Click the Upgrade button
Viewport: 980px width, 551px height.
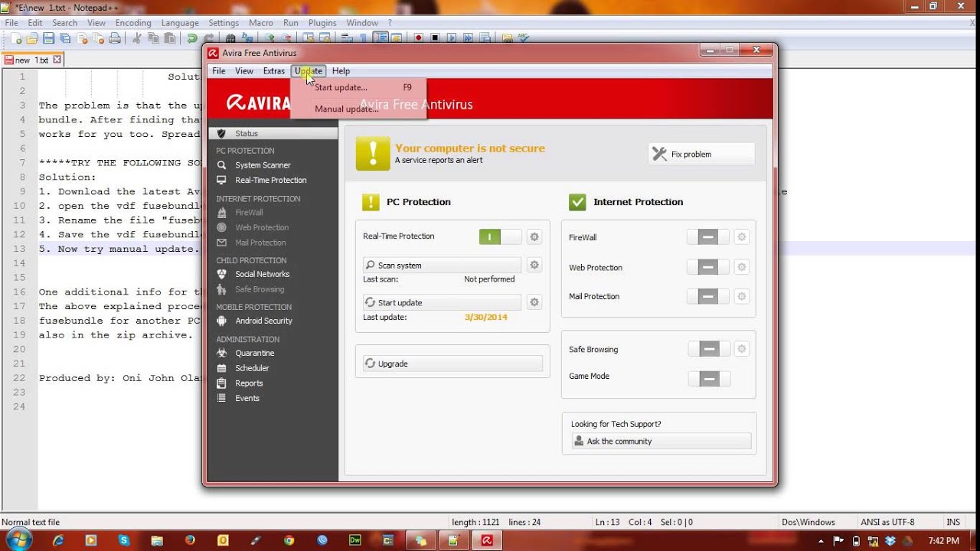(x=452, y=364)
